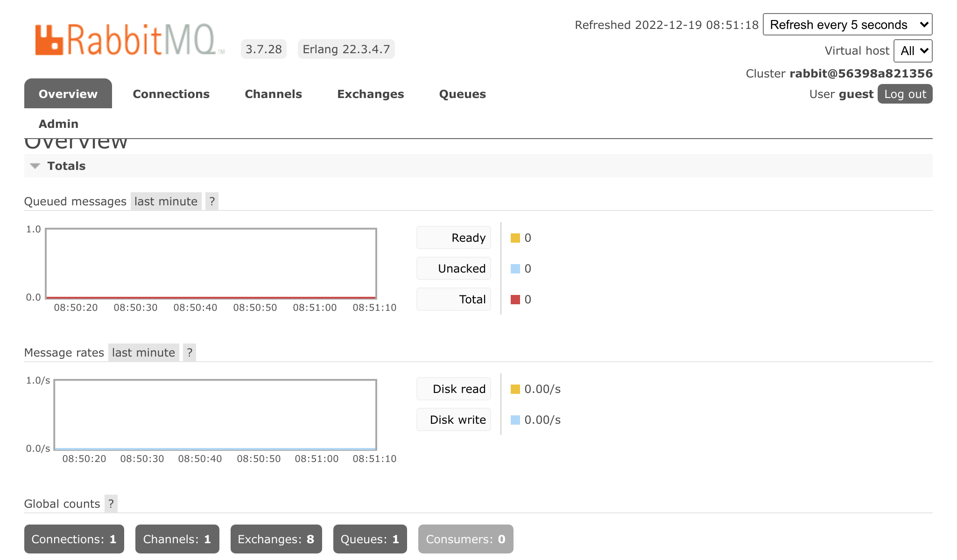
Task: Change the Virtual host selection from All
Action: (912, 51)
